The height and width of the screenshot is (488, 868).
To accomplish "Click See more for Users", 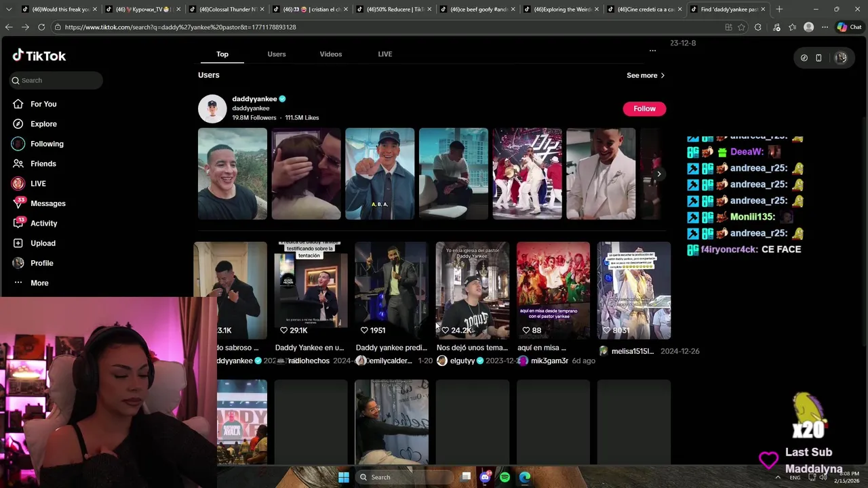I will [646, 75].
